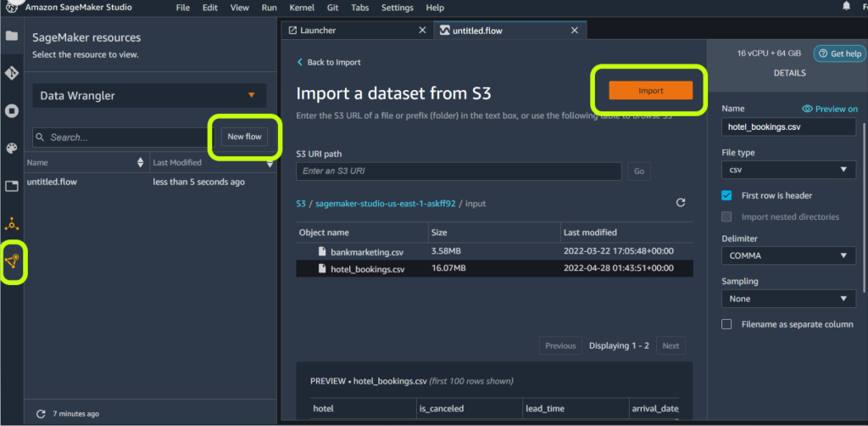
Task: Open the Kernel menu
Action: [x=302, y=8]
